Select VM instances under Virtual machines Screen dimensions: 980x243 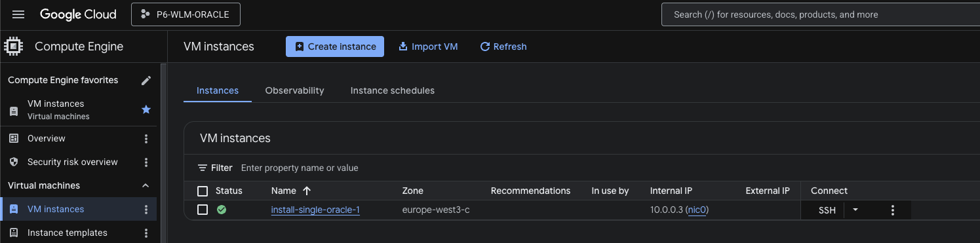pos(56,209)
